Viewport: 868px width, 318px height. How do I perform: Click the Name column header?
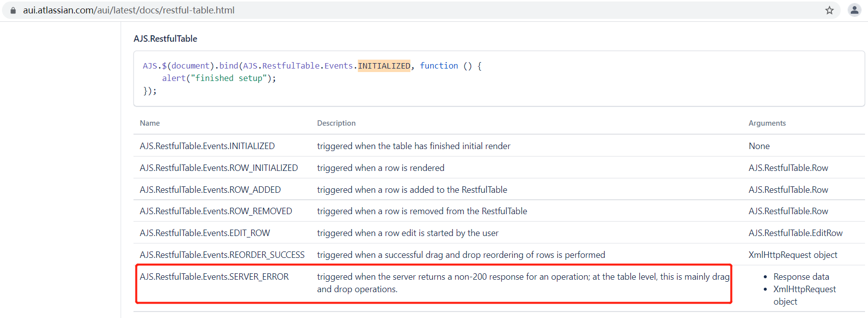(150, 123)
